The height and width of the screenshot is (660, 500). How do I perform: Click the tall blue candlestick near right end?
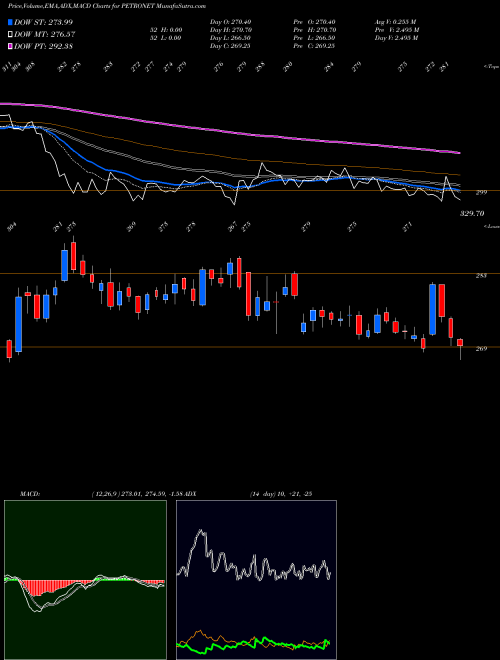click(x=432, y=309)
